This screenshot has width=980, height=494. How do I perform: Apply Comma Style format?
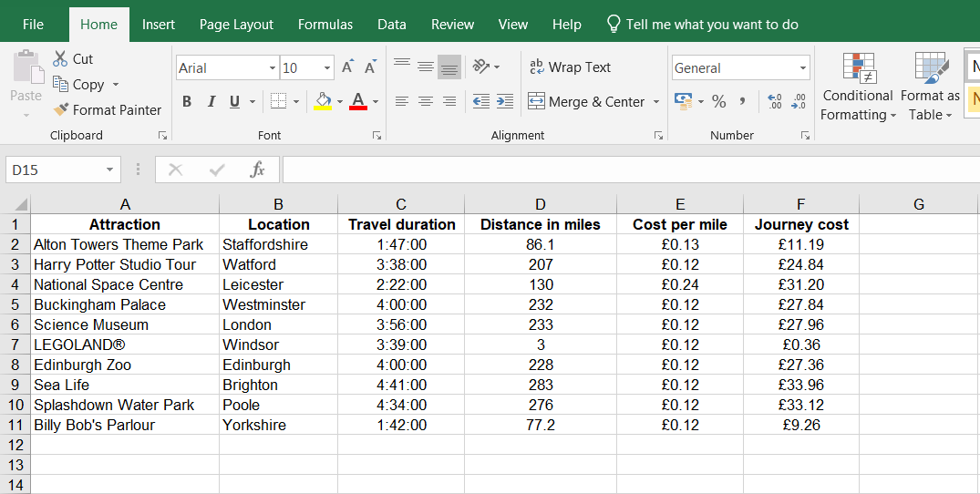tap(742, 101)
